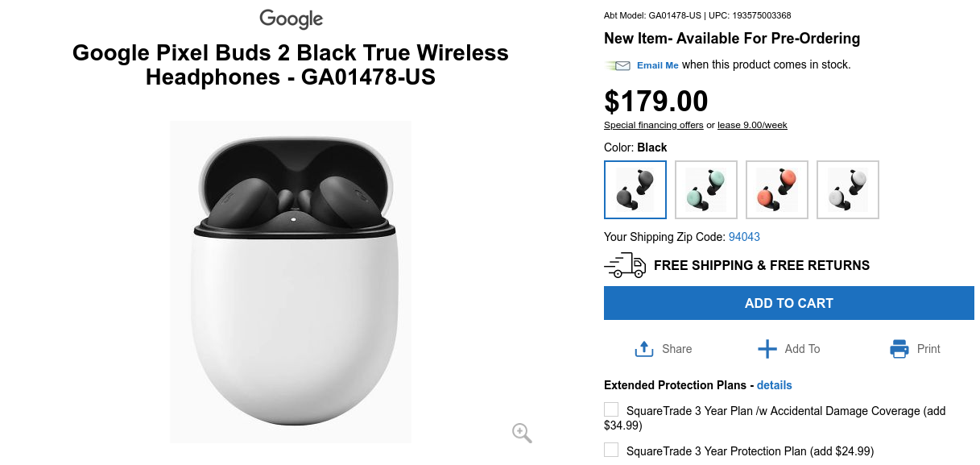This screenshot has height=465, width=980.
Task: Select the black Pixel Buds color swatch
Action: pyautogui.click(x=635, y=189)
